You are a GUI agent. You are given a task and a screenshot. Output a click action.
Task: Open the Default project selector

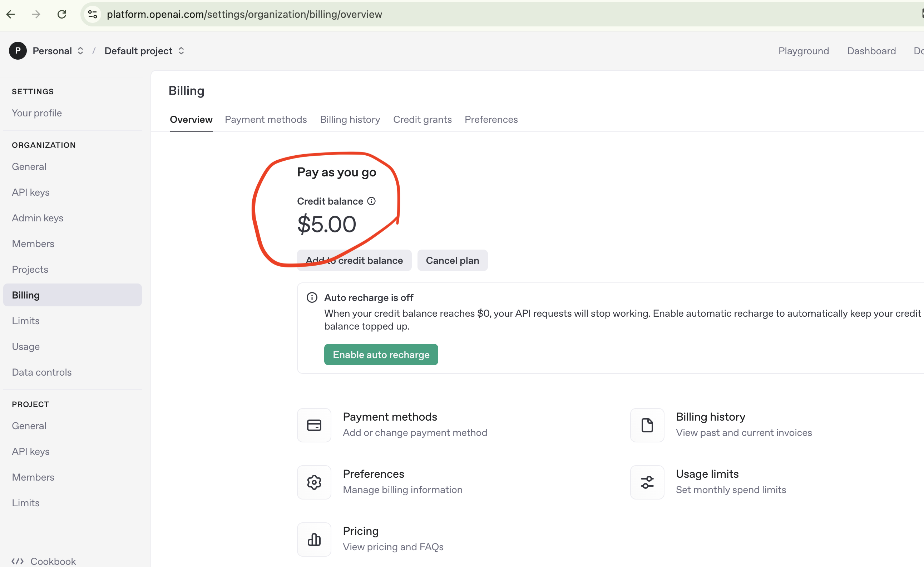144,51
